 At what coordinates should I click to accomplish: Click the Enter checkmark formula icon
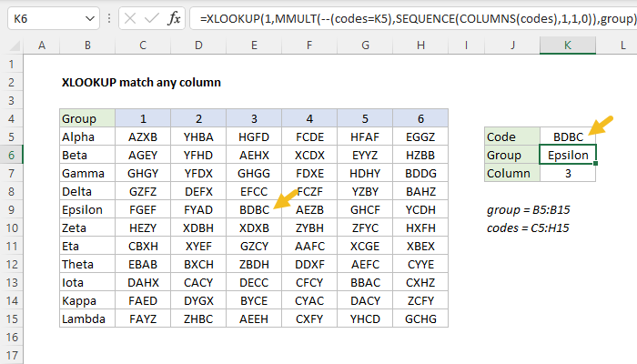click(x=152, y=19)
